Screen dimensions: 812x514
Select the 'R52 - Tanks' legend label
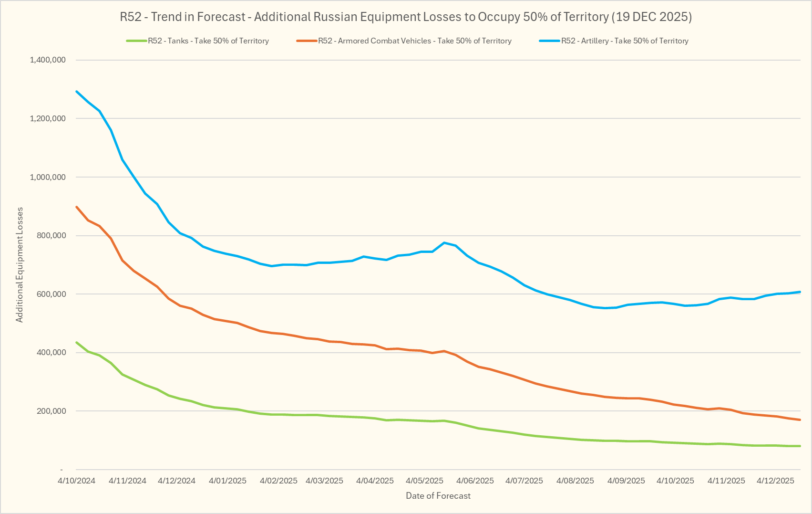coord(208,41)
